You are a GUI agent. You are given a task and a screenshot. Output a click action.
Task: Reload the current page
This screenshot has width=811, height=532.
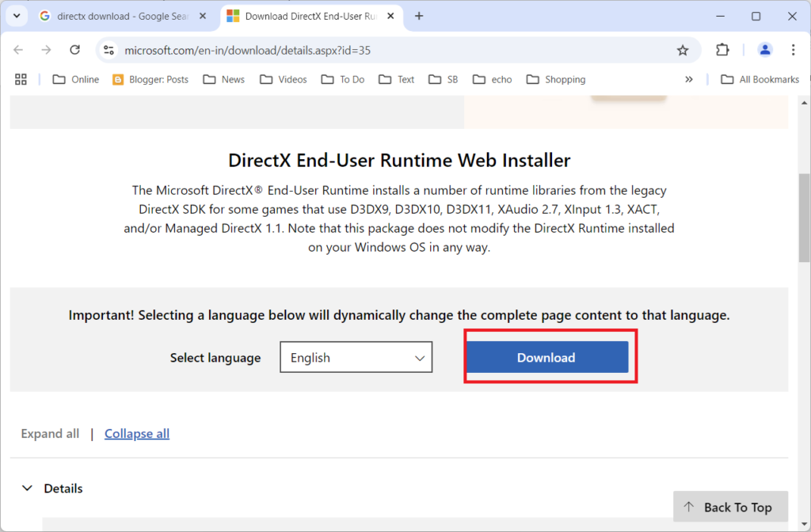[x=75, y=50]
